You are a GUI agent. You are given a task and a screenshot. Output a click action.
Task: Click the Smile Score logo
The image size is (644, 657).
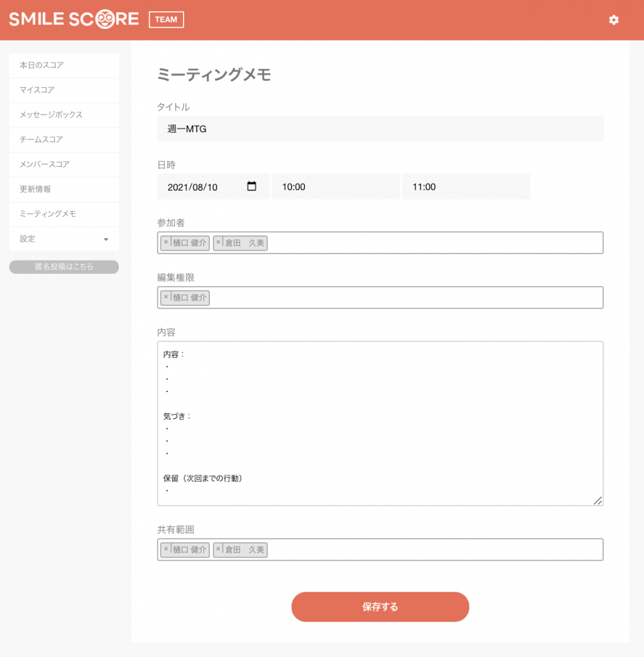[x=74, y=19]
